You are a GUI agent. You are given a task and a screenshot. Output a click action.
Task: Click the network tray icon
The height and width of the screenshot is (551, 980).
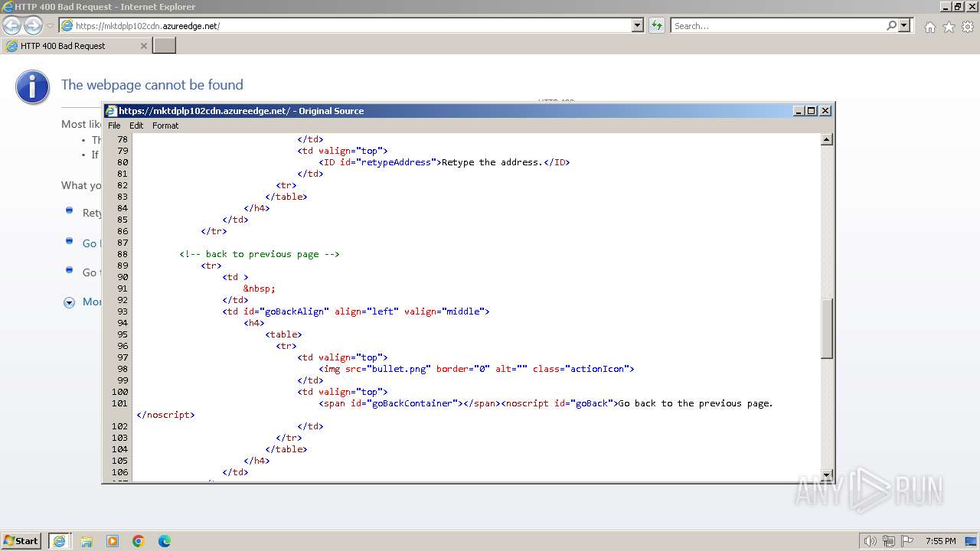[x=888, y=541]
